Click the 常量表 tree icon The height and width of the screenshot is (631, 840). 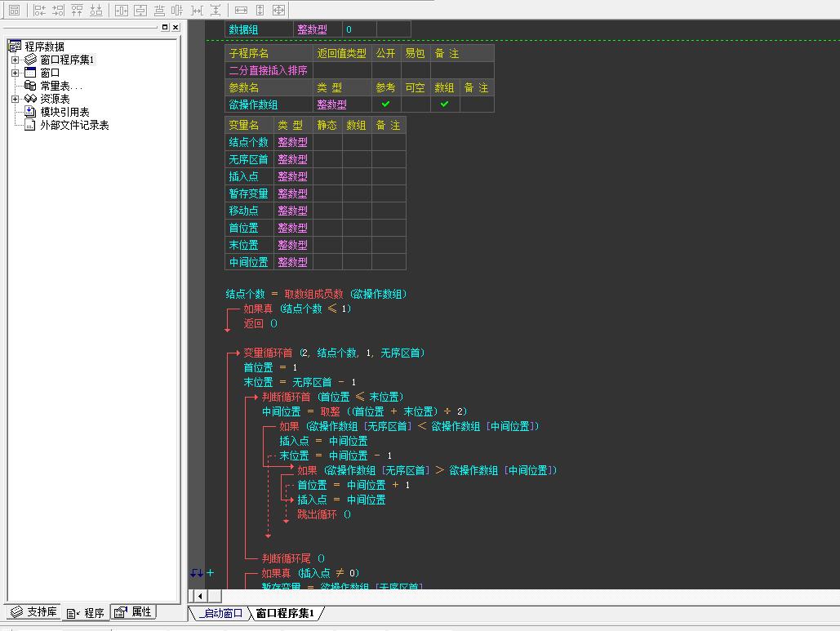click(30, 86)
